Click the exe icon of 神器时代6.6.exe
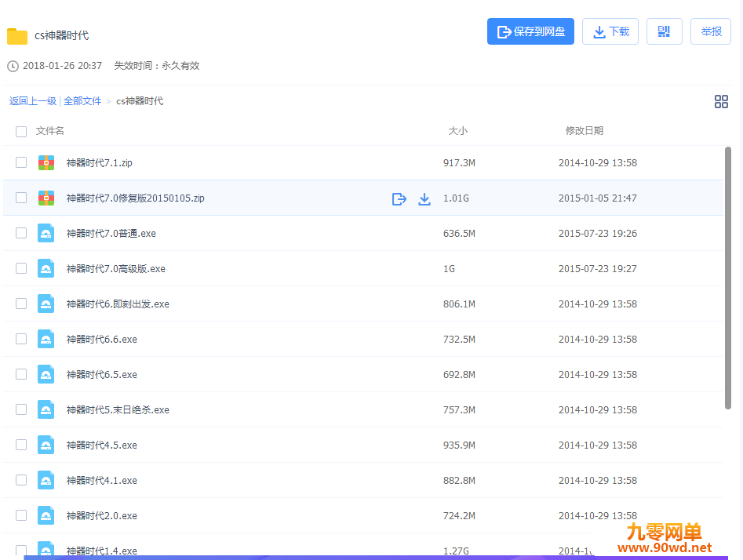743x560 pixels. pyautogui.click(x=46, y=339)
